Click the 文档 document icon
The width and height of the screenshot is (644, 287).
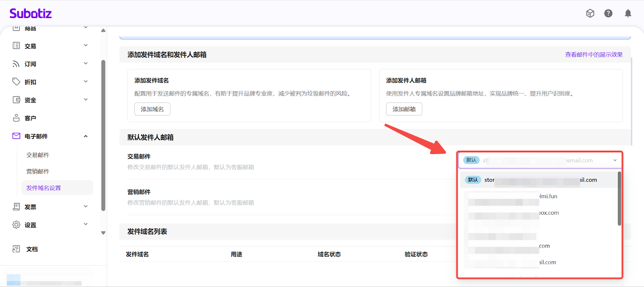click(x=16, y=249)
